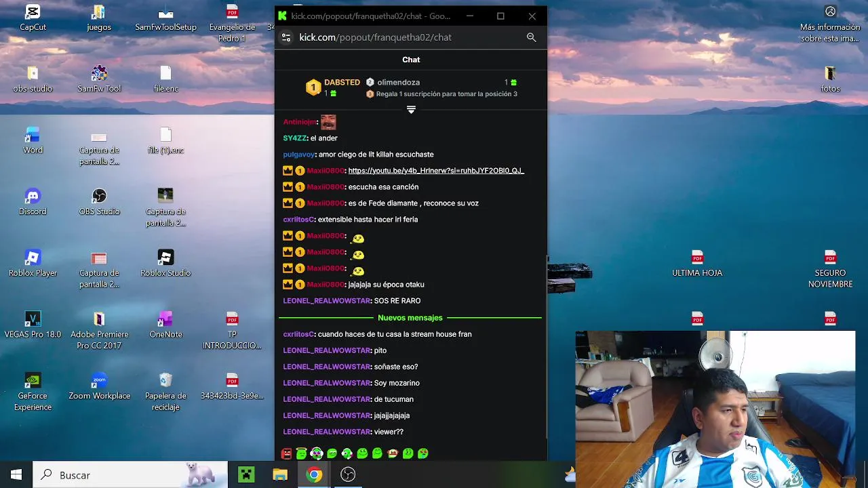Click Más información sobre esta imagen icon
868x488 pixels.
(x=830, y=24)
